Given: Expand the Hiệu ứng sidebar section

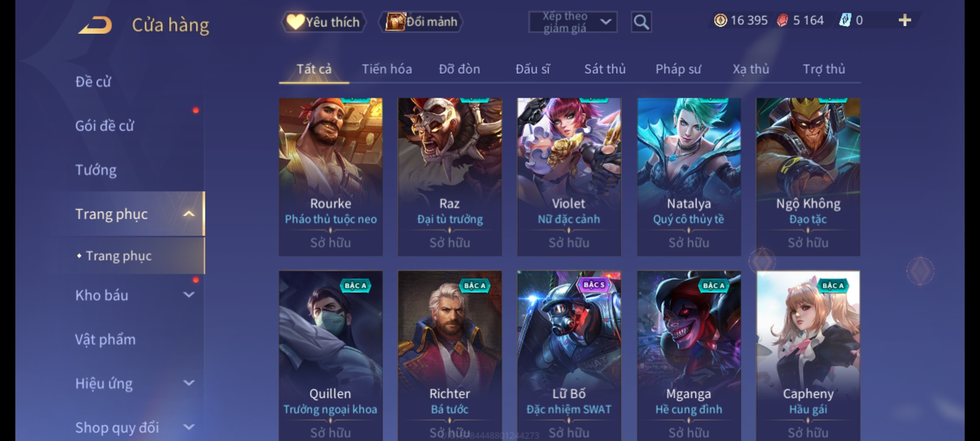Looking at the screenshot, I should 189,383.
